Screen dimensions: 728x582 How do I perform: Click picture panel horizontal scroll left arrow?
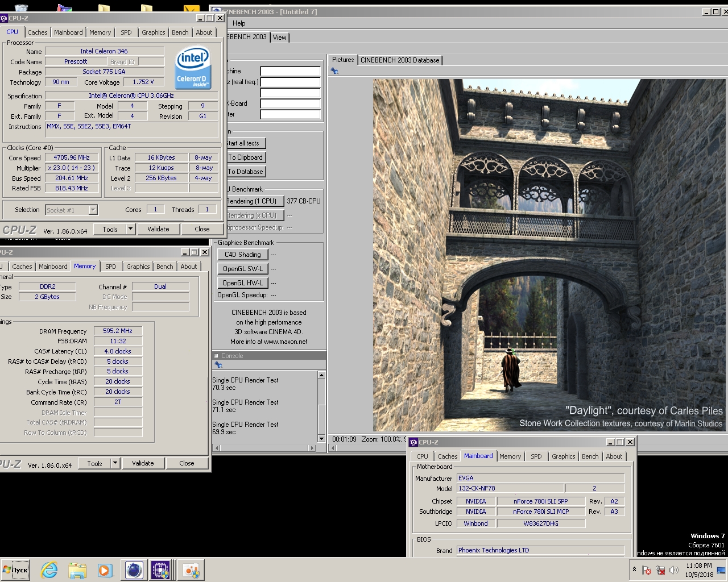(333, 448)
